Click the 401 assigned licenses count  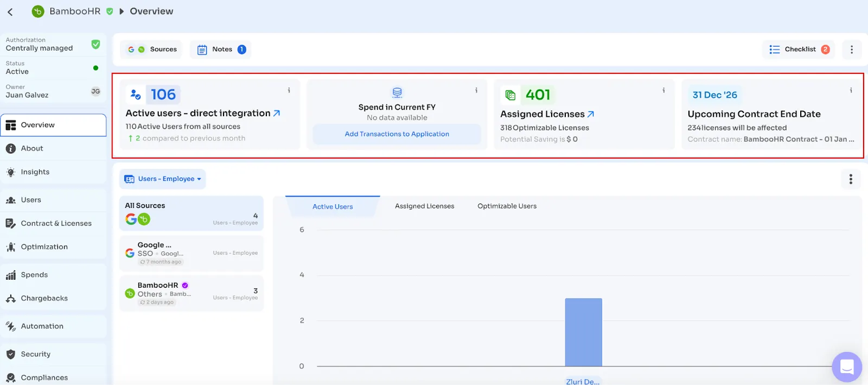(538, 95)
